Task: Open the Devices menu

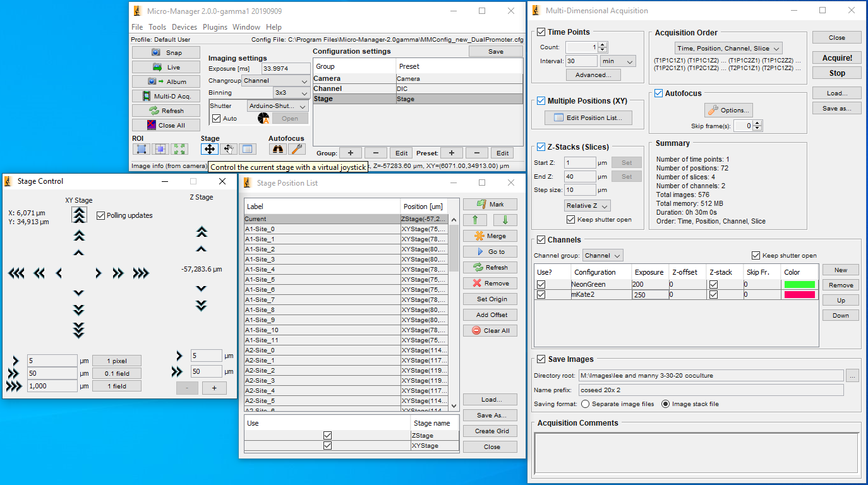Action: click(x=184, y=27)
